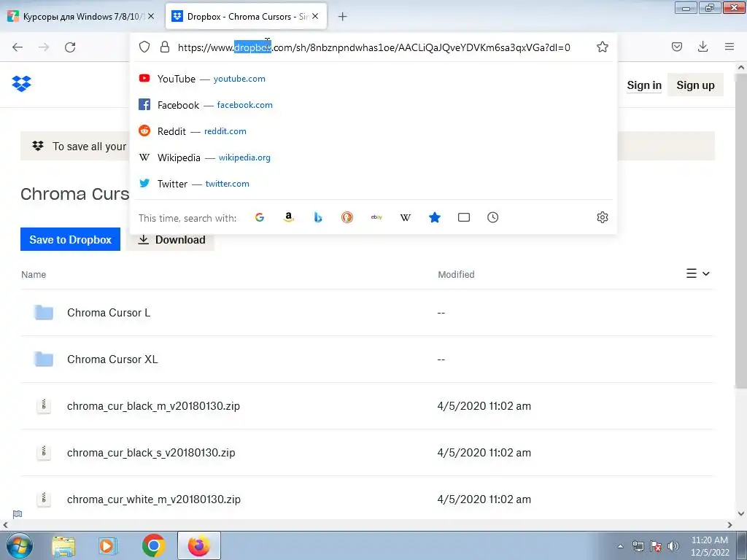Click the Sign in link

[x=644, y=85]
